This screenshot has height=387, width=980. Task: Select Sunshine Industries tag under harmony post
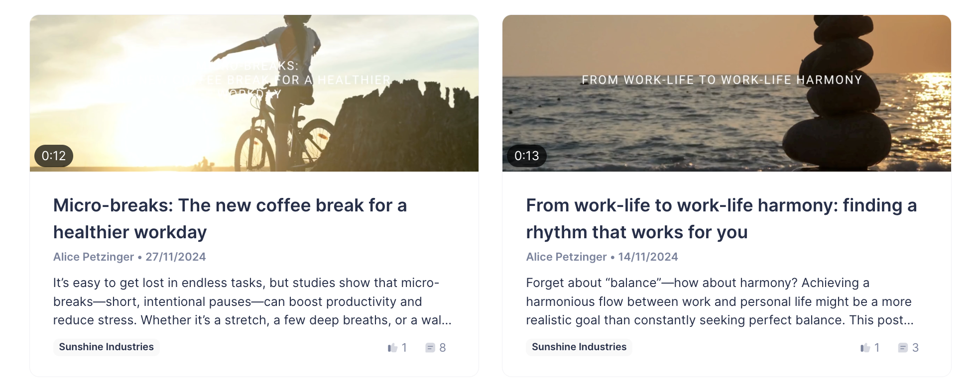579,347
